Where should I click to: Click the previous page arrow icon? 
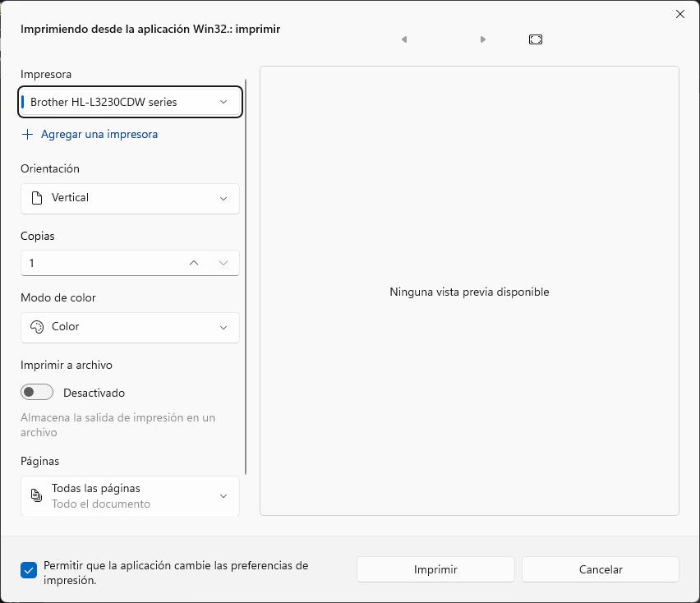[404, 39]
